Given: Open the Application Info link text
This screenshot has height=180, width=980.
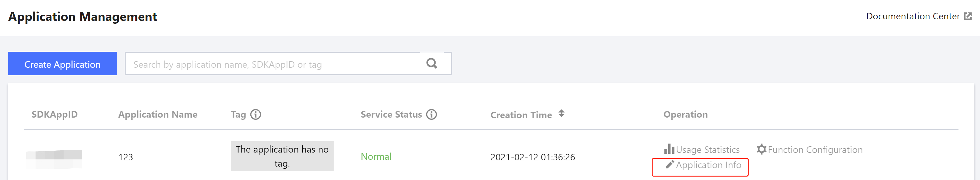Looking at the screenshot, I should coord(708,165).
